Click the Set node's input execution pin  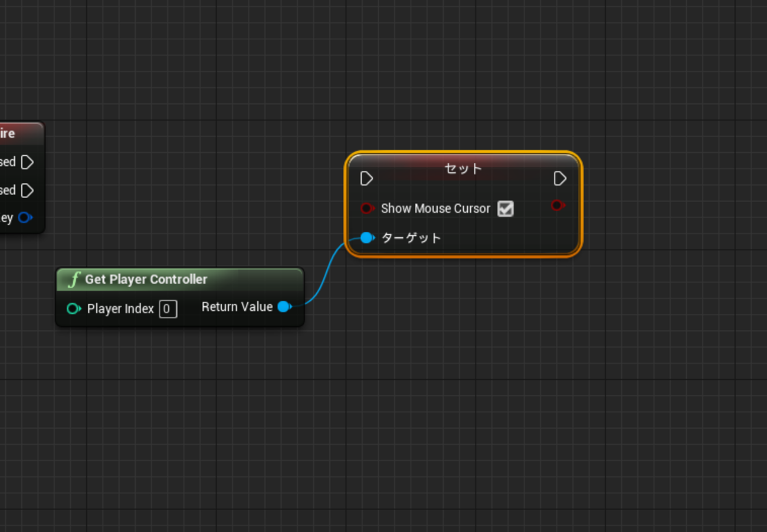point(366,179)
